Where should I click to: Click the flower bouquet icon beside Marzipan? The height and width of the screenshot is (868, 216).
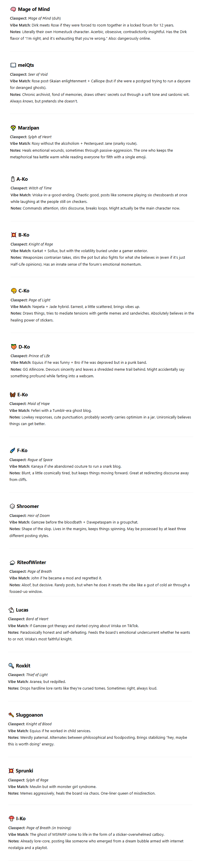coord(13,128)
